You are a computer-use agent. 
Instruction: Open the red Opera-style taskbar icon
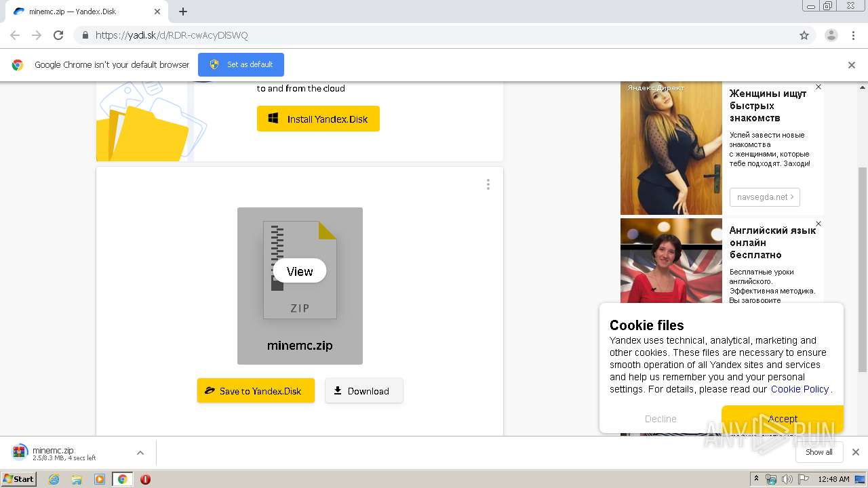tap(145, 479)
